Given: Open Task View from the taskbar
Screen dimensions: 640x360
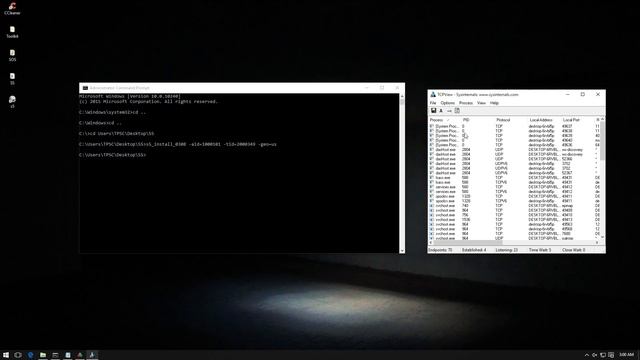Looking at the screenshot, I should 18,355.
